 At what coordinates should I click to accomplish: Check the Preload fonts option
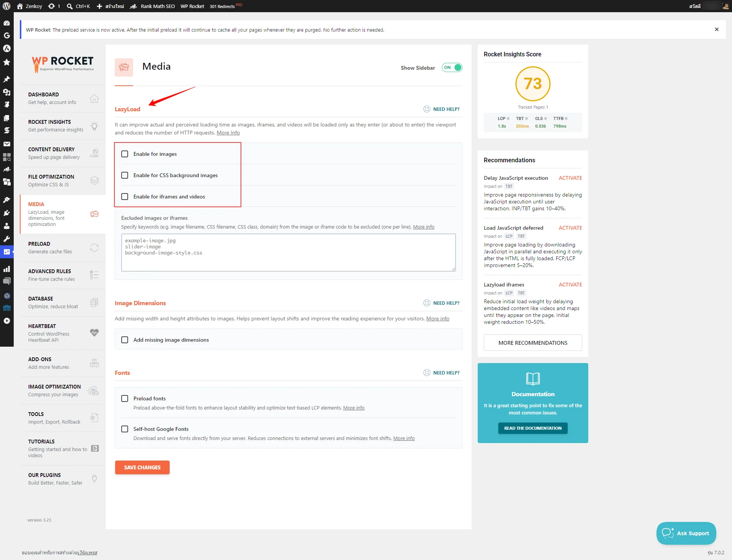(125, 398)
